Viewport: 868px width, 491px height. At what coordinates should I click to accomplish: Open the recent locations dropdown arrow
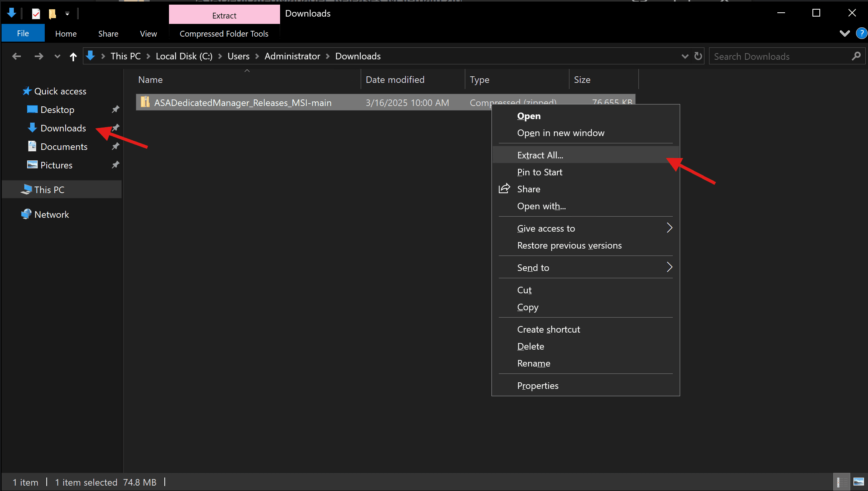tap(57, 56)
